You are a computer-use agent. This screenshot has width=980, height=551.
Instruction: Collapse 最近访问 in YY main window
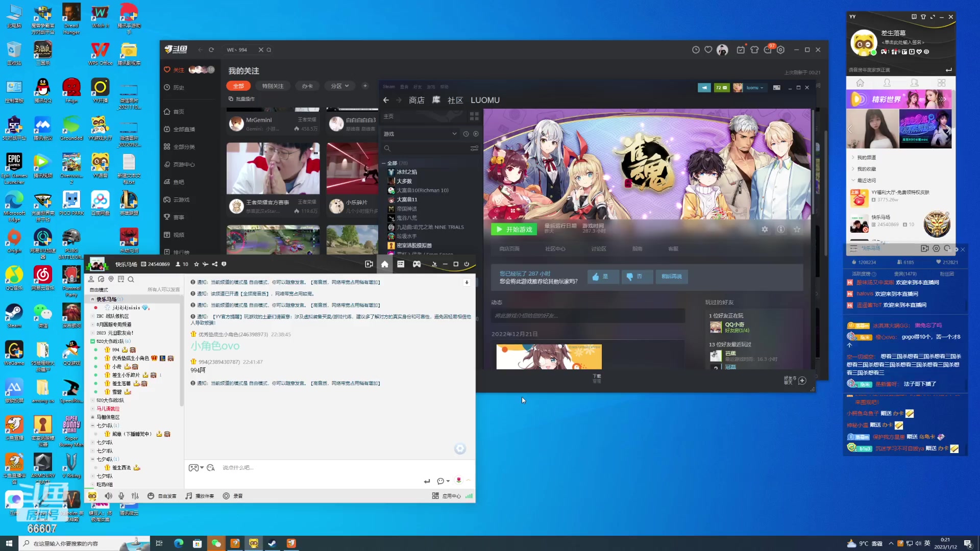pos(852,181)
